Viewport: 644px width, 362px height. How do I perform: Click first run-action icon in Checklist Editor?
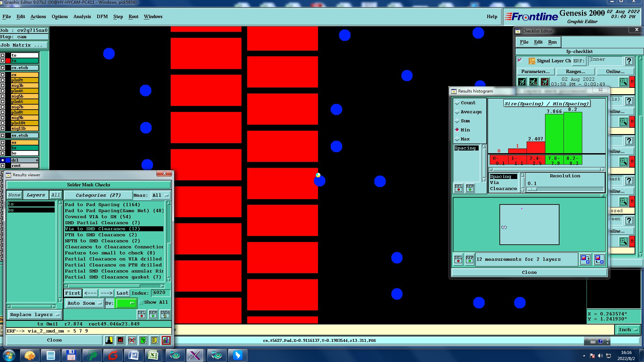coord(522,81)
